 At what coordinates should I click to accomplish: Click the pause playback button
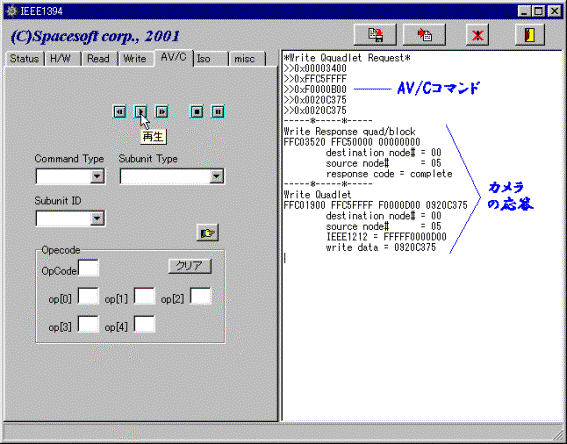[218, 112]
